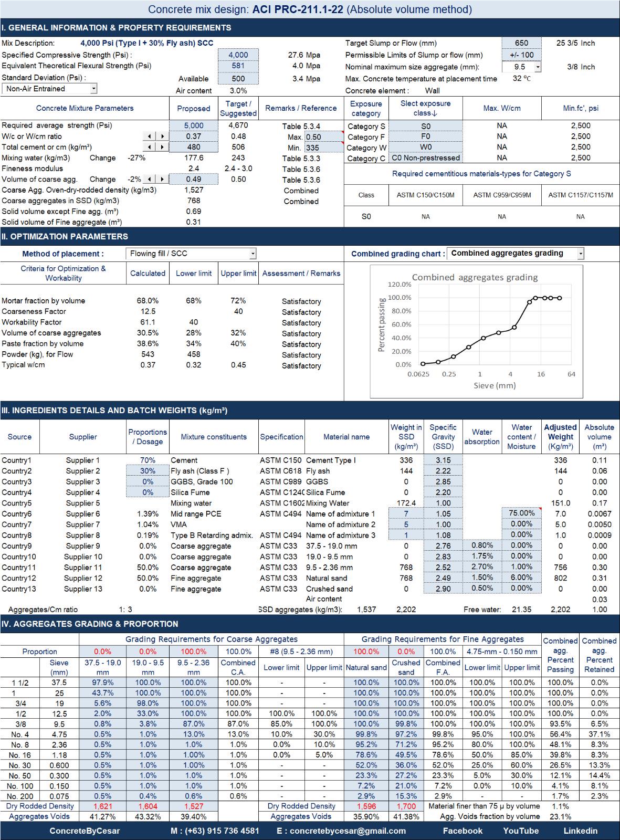
Task: Decrease coarse aggregate volume spinner arrow
Action: [x=150, y=180]
